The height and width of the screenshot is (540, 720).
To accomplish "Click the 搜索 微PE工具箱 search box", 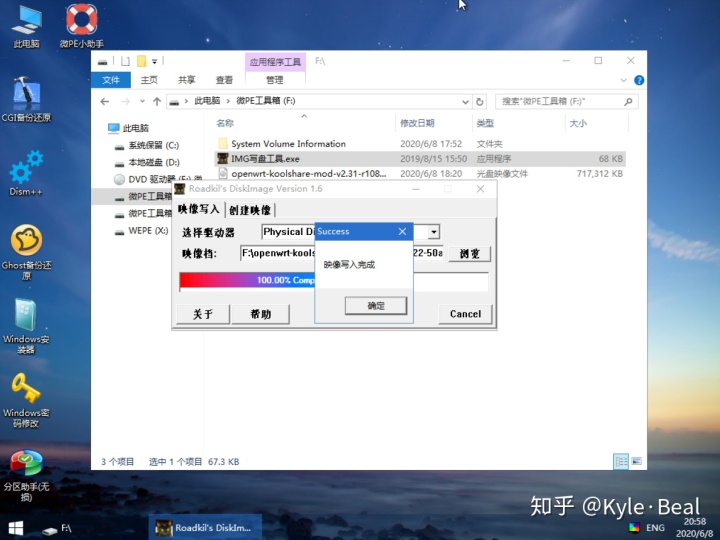I will [566, 101].
